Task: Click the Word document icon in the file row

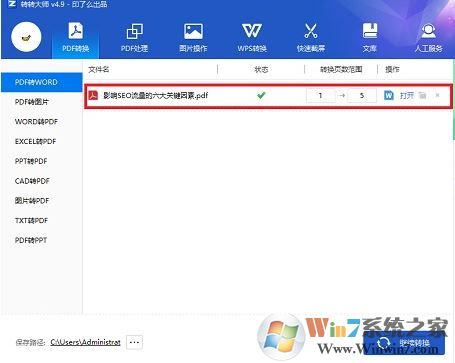Action: point(389,95)
